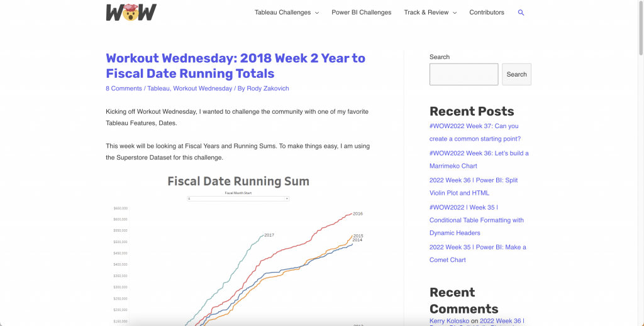
Task: Open the Workout Wednesday category link
Action: [x=203, y=89]
